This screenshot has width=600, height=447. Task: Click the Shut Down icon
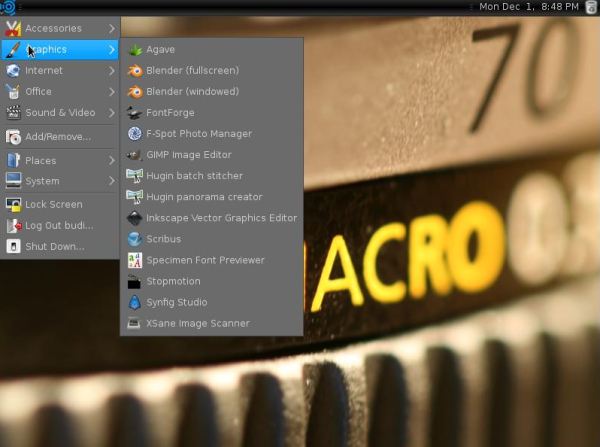[13, 246]
